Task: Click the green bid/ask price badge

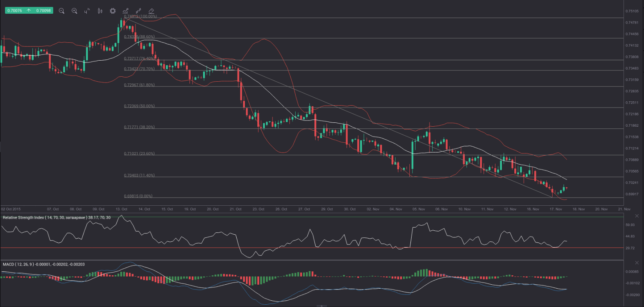Action: pos(29,11)
